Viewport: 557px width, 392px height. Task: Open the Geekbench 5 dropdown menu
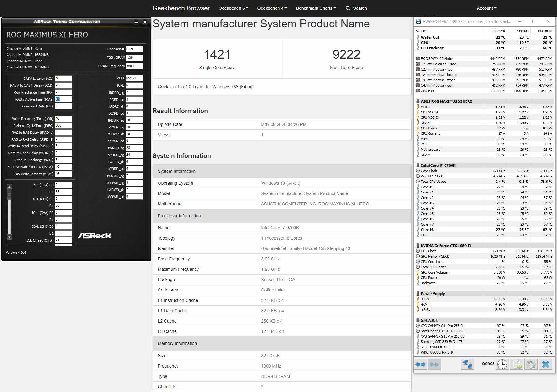click(233, 8)
